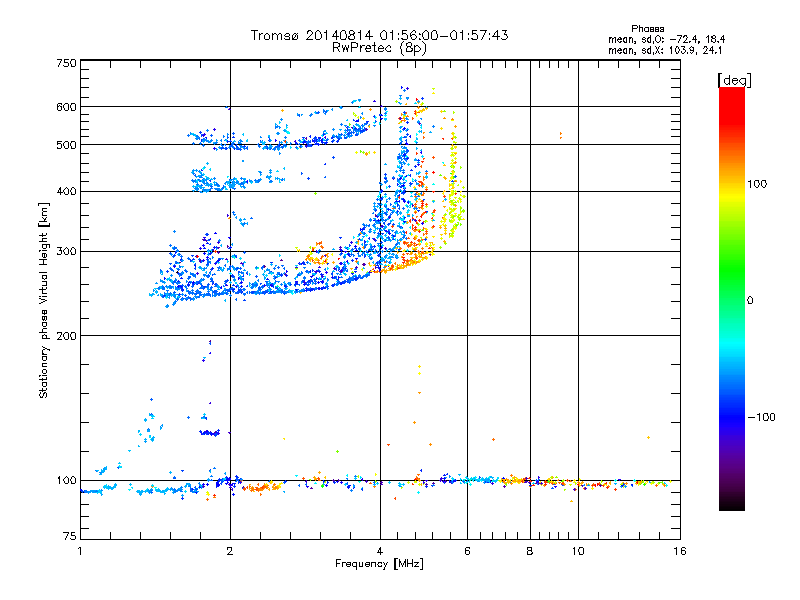Viewport: 800px width, 600px height.
Task: Click 'Stationary phase Virtual Height [km]' axis label
Action: coord(44,300)
